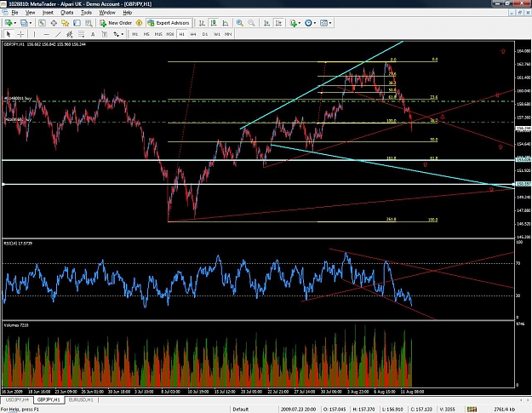
Task: Expand the Profiles dropdown arrow
Action: point(30,23)
